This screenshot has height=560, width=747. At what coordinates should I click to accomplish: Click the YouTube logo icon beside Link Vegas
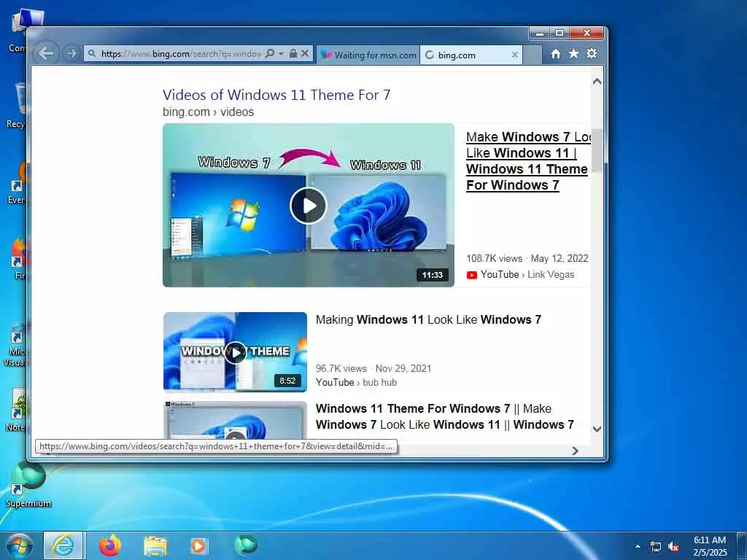point(472,275)
